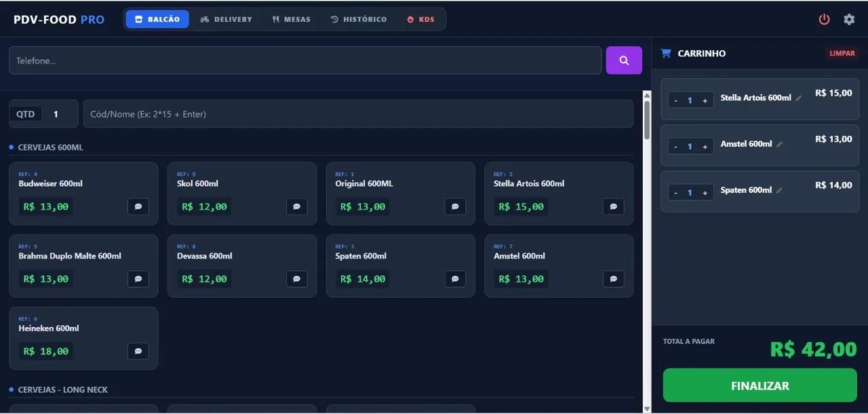Click the PDV-FOOD PRO logo

(x=59, y=20)
